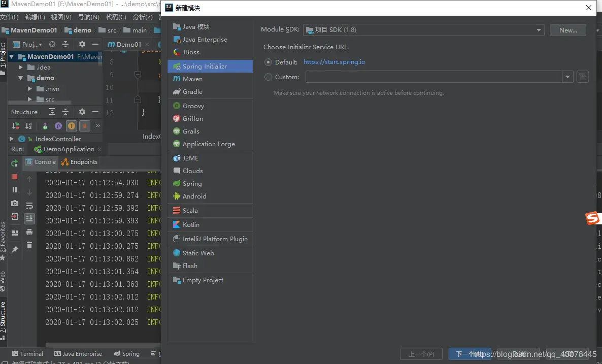The width and height of the screenshot is (602, 364).
Task: Collapse the MavenDemo01 project root
Action: tap(12, 56)
